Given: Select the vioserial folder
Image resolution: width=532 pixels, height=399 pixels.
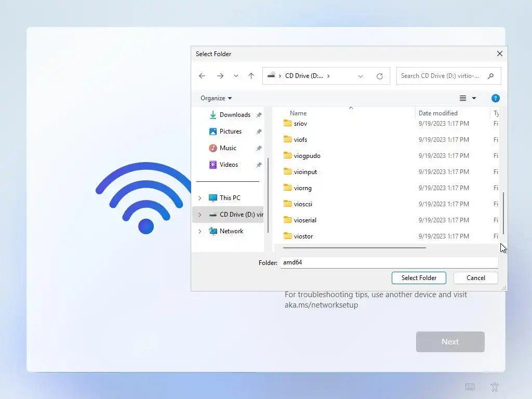Looking at the screenshot, I should pyautogui.click(x=305, y=220).
